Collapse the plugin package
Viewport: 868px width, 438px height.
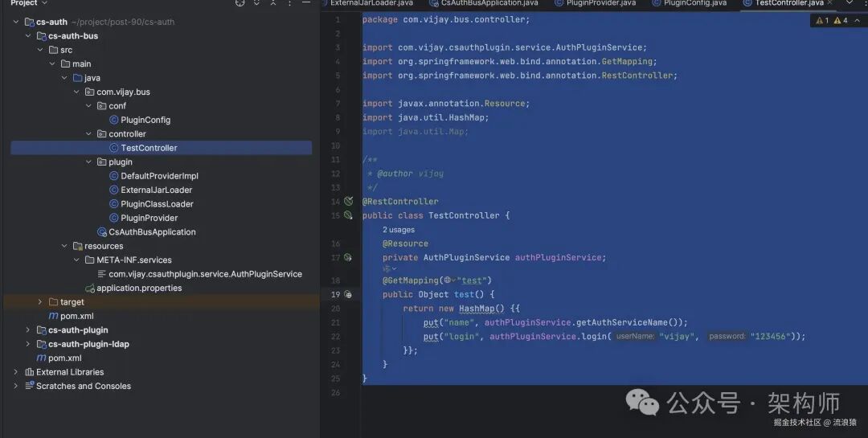coord(88,162)
